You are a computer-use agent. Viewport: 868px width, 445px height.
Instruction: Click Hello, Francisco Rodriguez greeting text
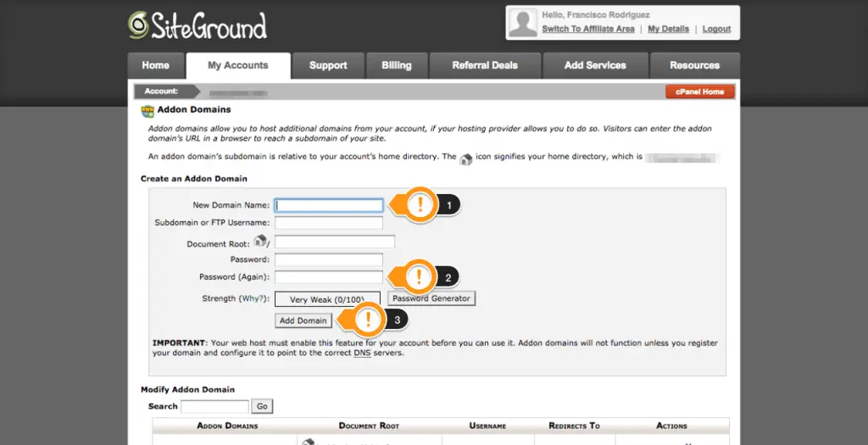point(596,15)
